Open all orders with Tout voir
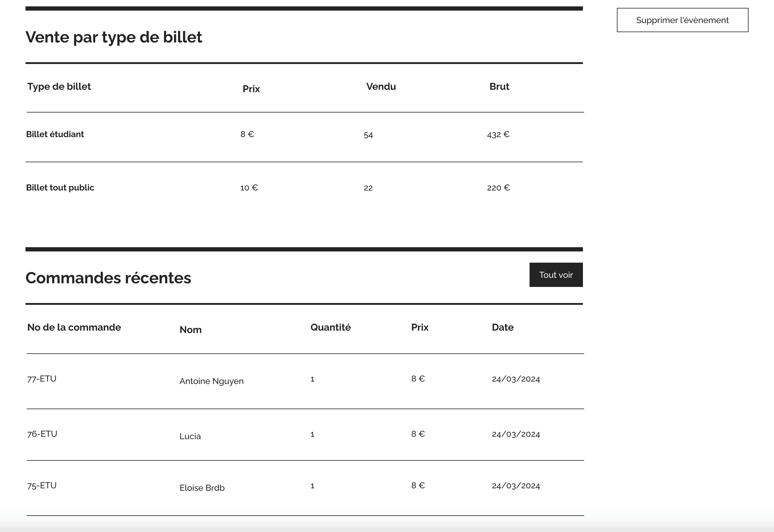The width and height of the screenshot is (774, 532). [556, 275]
